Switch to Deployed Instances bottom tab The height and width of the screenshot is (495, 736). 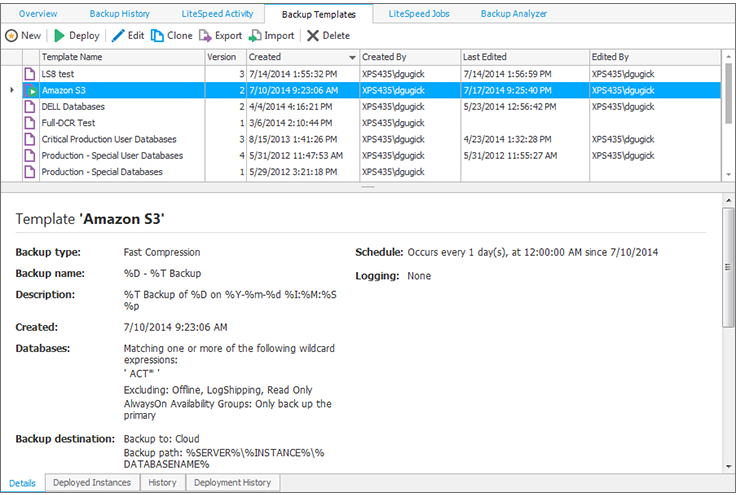click(x=92, y=482)
